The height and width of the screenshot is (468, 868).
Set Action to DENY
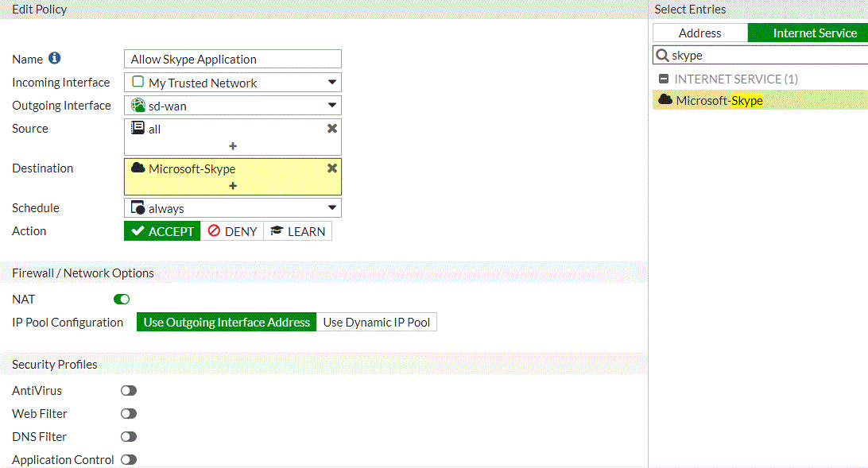(x=232, y=231)
